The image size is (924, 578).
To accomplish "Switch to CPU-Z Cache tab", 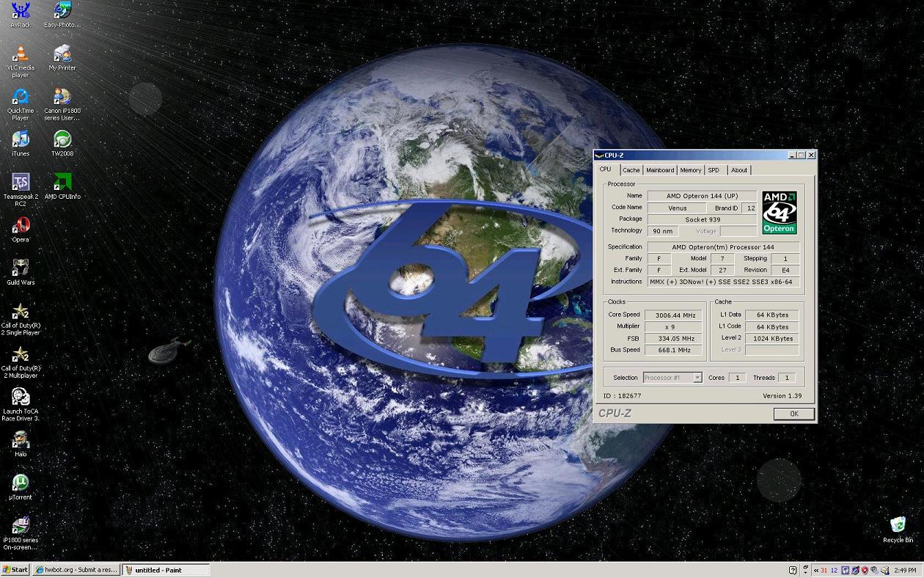I will (x=631, y=170).
